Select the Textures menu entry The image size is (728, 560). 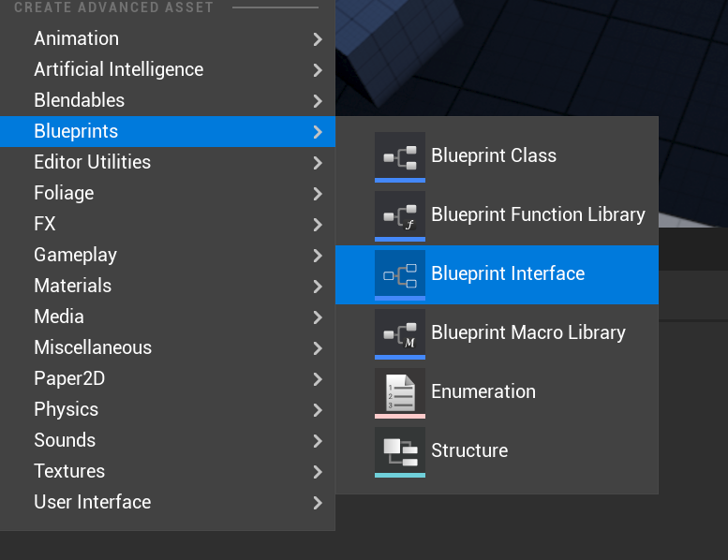(x=69, y=471)
